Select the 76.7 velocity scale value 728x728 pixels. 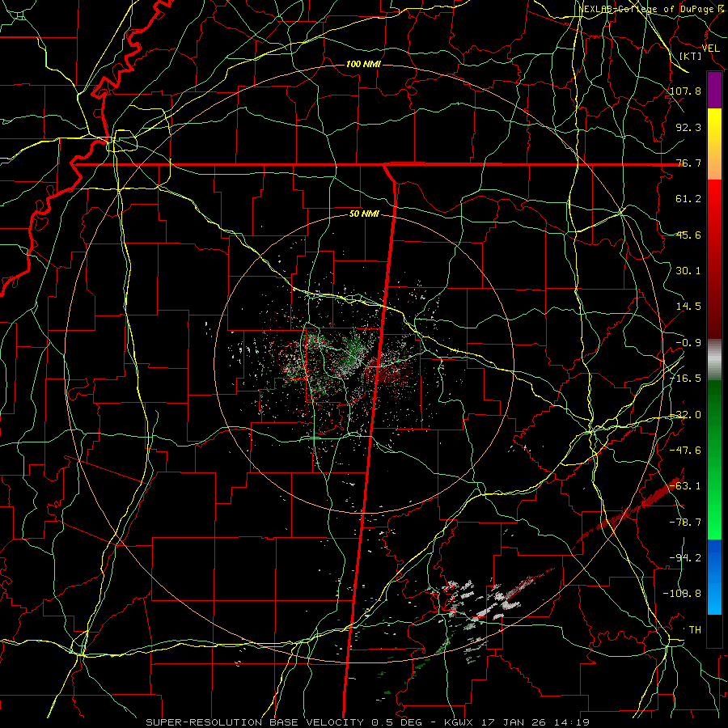pyautogui.click(x=688, y=163)
